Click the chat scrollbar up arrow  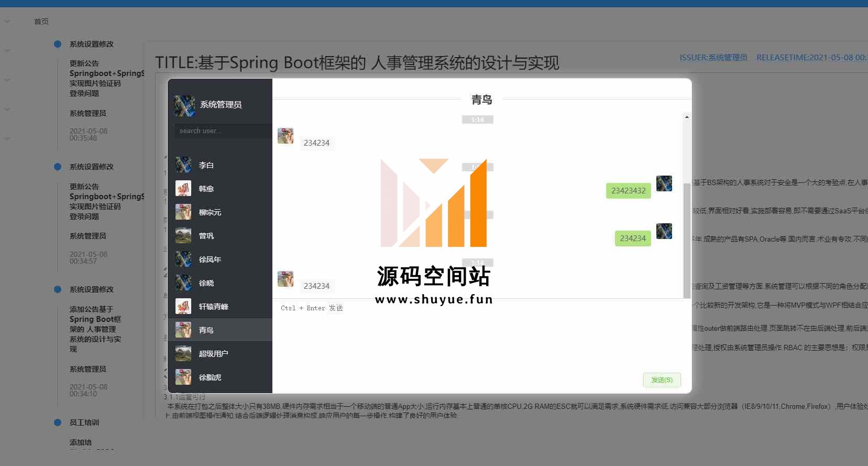coord(687,117)
